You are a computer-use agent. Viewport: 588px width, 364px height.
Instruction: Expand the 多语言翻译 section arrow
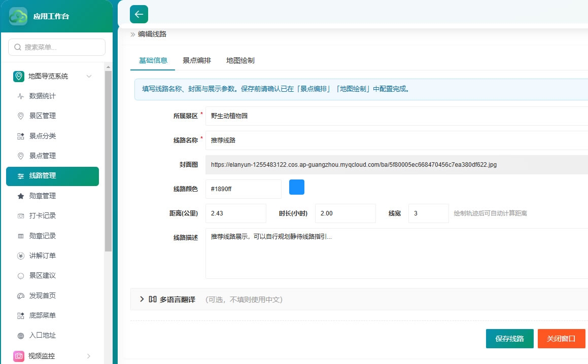[142, 299]
